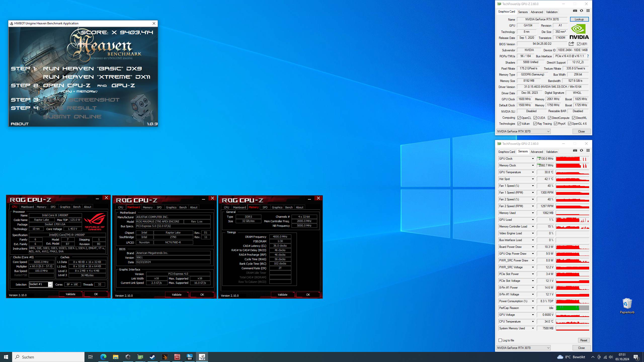Click Validate in the CPU tab CPU-Z window
The width and height of the screenshot is (644, 362).
pyautogui.click(x=70, y=294)
